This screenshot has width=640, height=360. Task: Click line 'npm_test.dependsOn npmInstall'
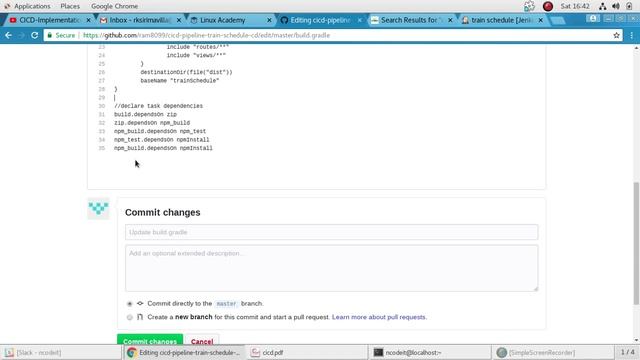162,140
